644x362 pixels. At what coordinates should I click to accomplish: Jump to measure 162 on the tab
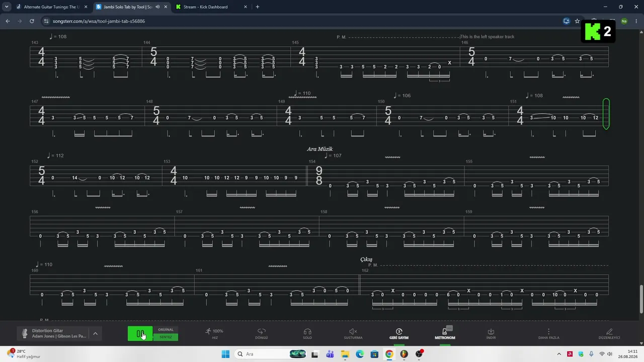[x=365, y=270]
